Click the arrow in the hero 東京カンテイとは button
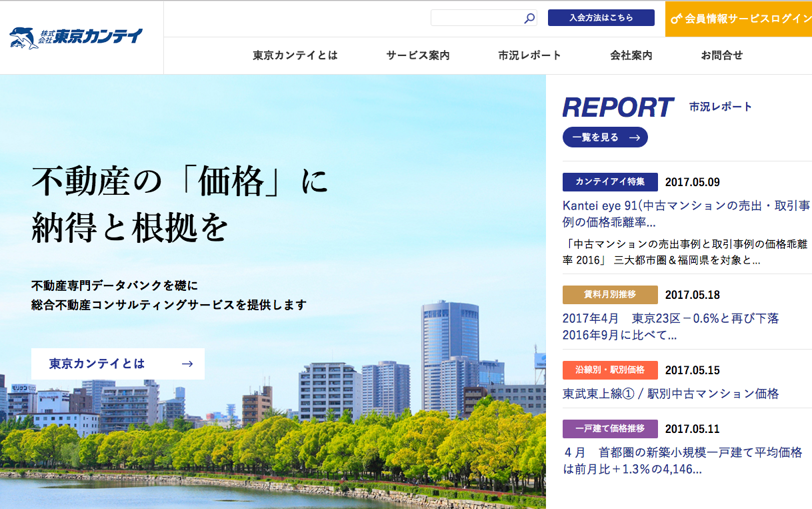Viewport: 812px width, 509px height. [x=187, y=364]
